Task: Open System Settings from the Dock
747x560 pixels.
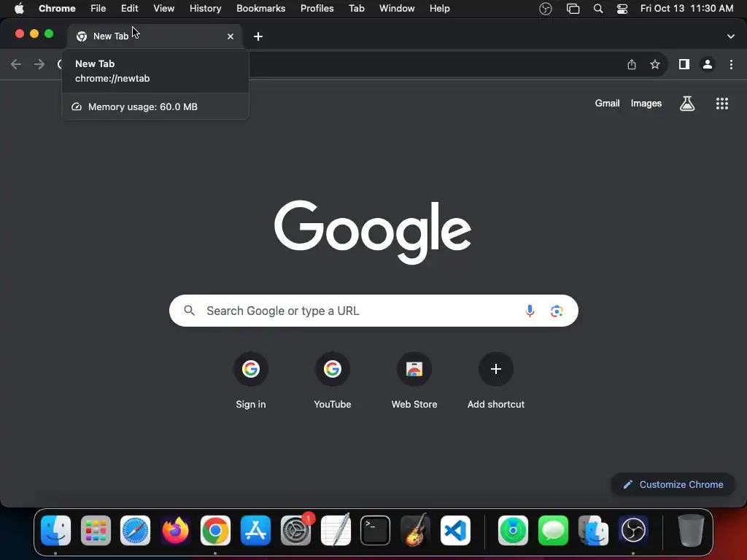Action: 295,531
